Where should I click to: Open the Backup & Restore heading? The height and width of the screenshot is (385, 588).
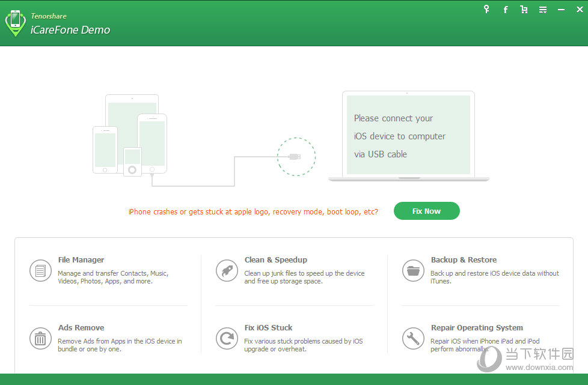pos(464,260)
